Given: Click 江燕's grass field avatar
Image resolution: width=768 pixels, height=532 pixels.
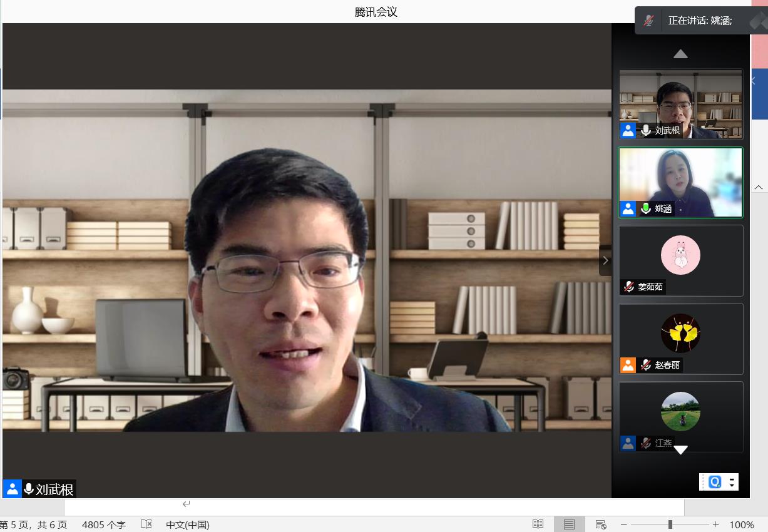Looking at the screenshot, I should pyautogui.click(x=680, y=411).
